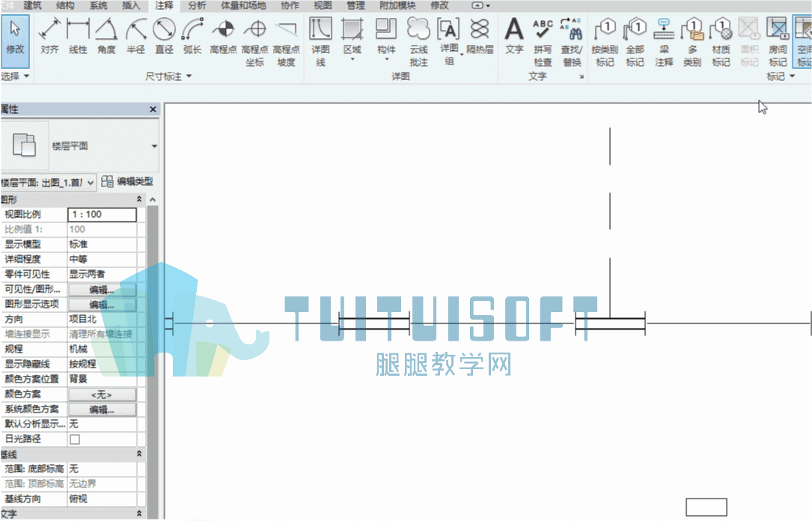Pick the Radius dimension (半径) tool
Image resolution: width=812 pixels, height=521 pixels.
pos(135,36)
